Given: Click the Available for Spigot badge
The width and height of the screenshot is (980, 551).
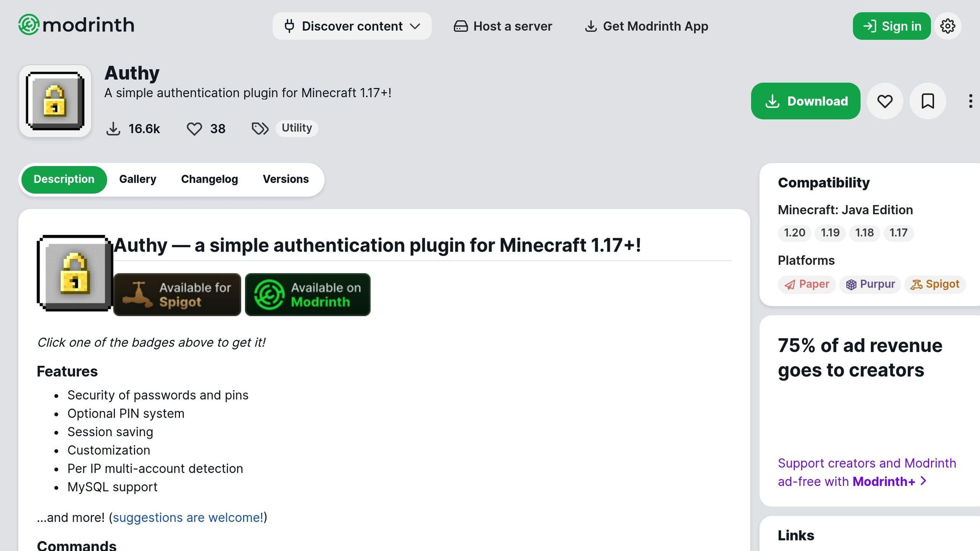Looking at the screenshot, I should (177, 295).
